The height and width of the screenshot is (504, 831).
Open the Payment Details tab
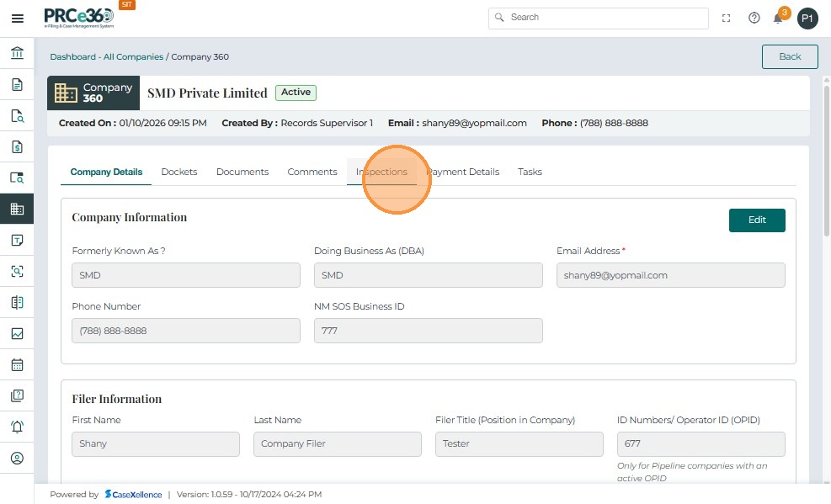click(x=462, y=172)
